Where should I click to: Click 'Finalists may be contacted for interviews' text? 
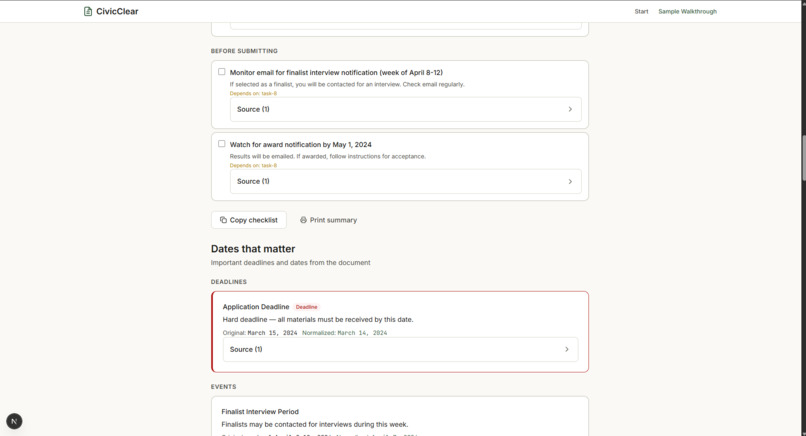[315, 424]
